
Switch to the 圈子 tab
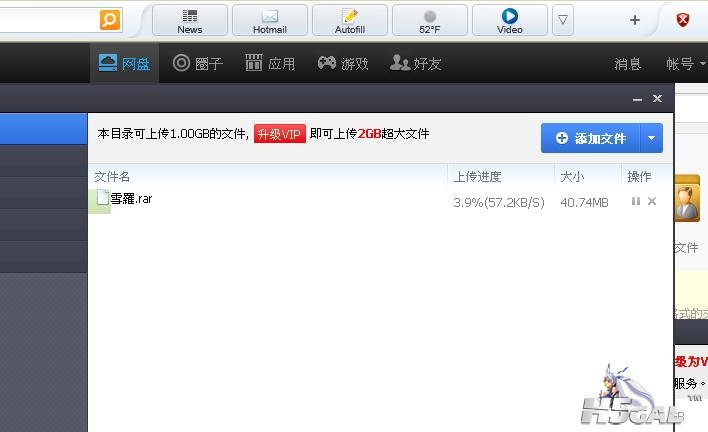coord(197,64)
